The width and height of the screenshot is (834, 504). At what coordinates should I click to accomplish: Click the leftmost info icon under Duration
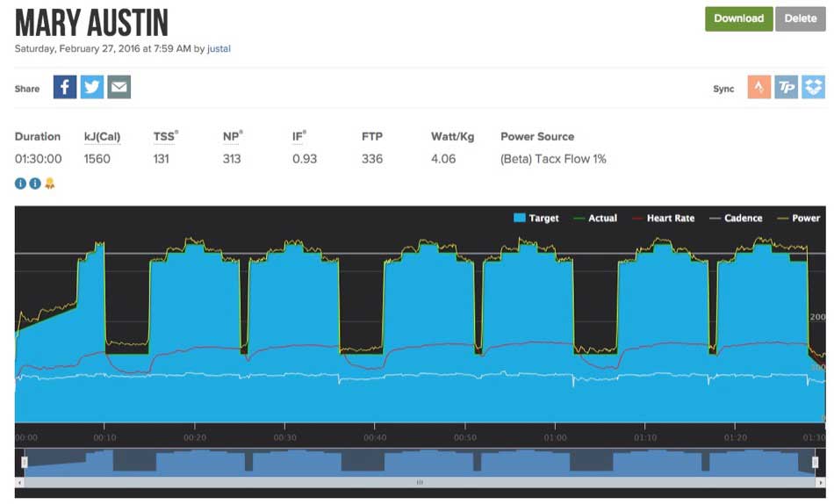coord(20,184)
